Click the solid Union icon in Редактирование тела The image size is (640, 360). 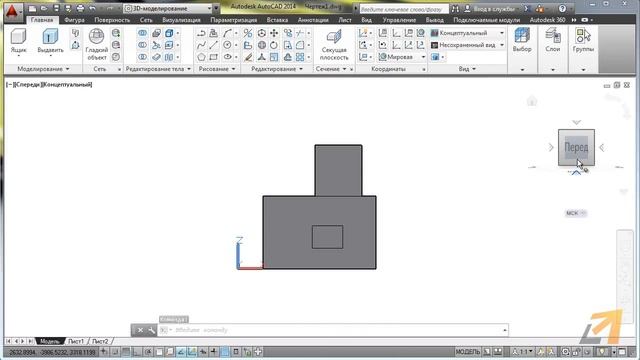pos(142,33)
